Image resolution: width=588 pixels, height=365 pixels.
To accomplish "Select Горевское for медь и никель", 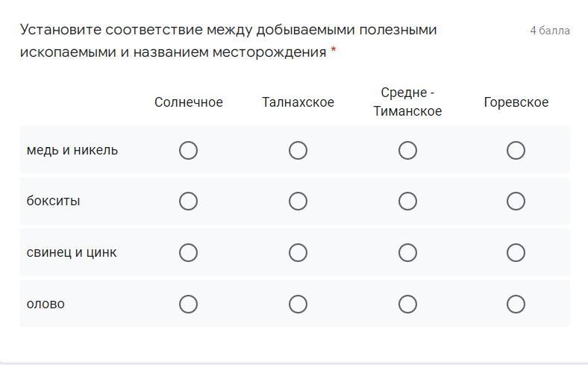I will [x=516, y=151].
